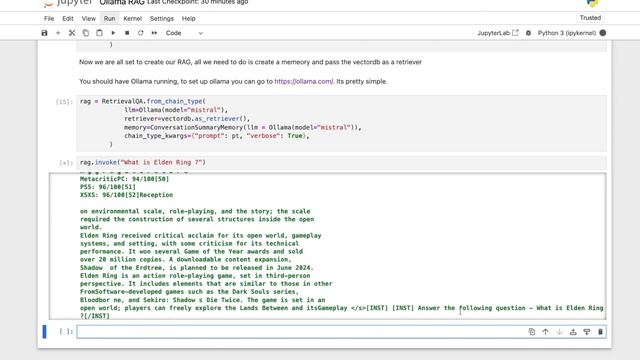Copy the selected cell from the toolbar
Image resolution: width=640 pixels, height=360 pixels.
(86, 33)
